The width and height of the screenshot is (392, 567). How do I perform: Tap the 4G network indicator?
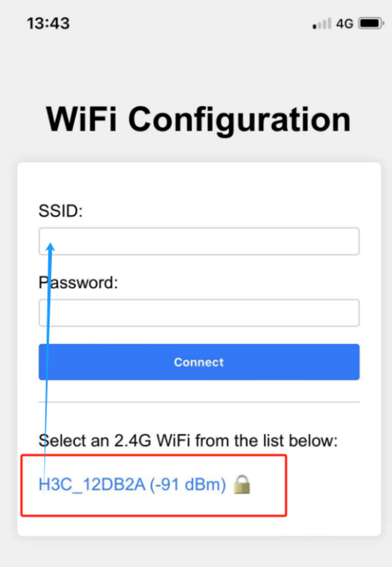tap(345, 24)
